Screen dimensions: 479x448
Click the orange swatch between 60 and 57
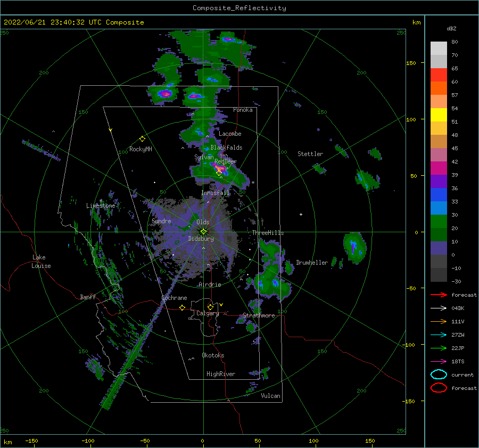(439, 88)
